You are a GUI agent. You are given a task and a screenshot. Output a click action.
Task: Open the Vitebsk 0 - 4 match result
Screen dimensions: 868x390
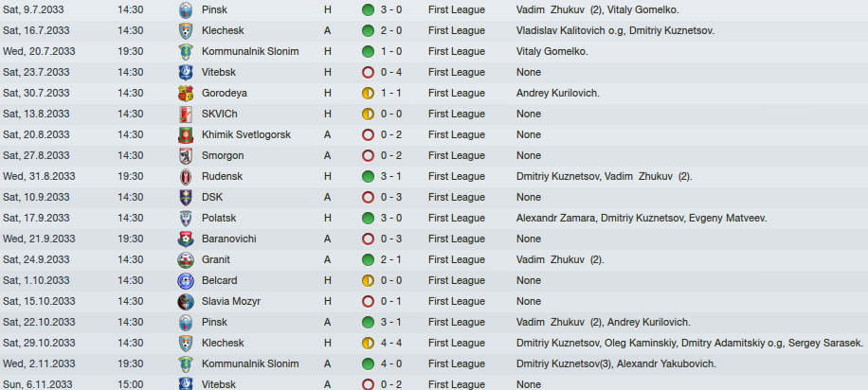click(x=391, y=73)
